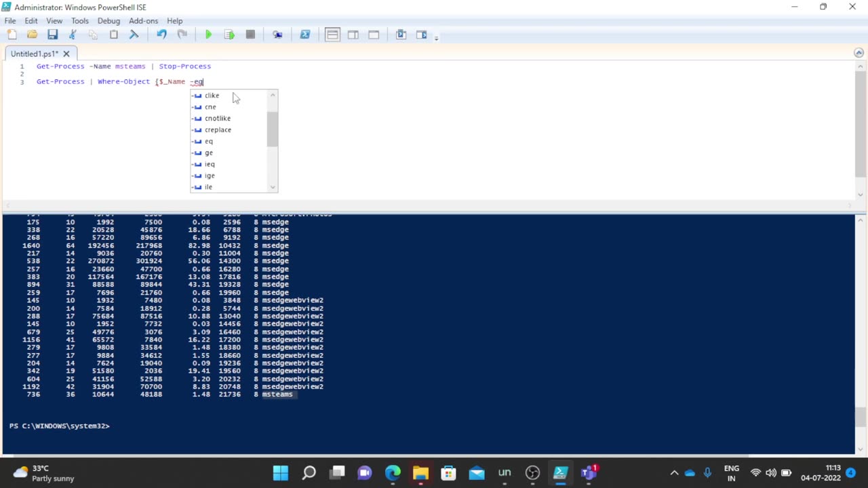Choose cne from the IntelliSense list
This screenshot has width=868, height=488.
tap(229, 107)
